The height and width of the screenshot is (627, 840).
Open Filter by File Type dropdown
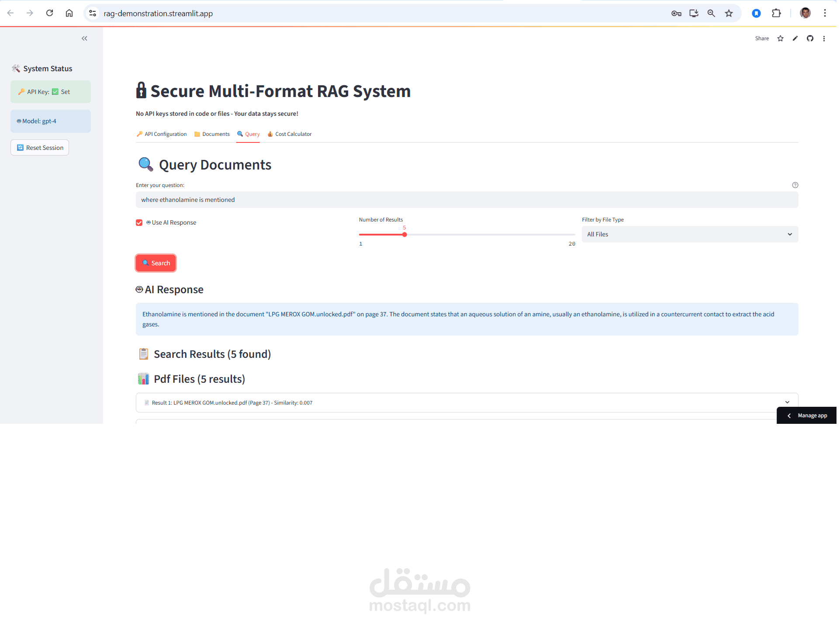tap(689, 235)
